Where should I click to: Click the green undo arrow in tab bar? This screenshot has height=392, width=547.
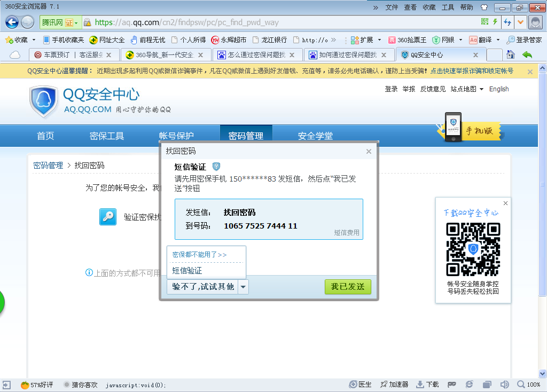(527, 54)
